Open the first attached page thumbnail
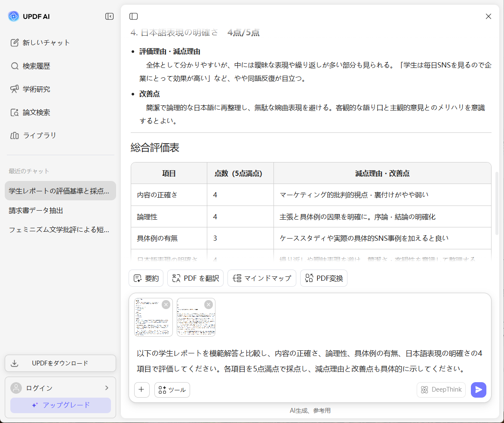Viewport: 504px width, 423px height. 154,317
